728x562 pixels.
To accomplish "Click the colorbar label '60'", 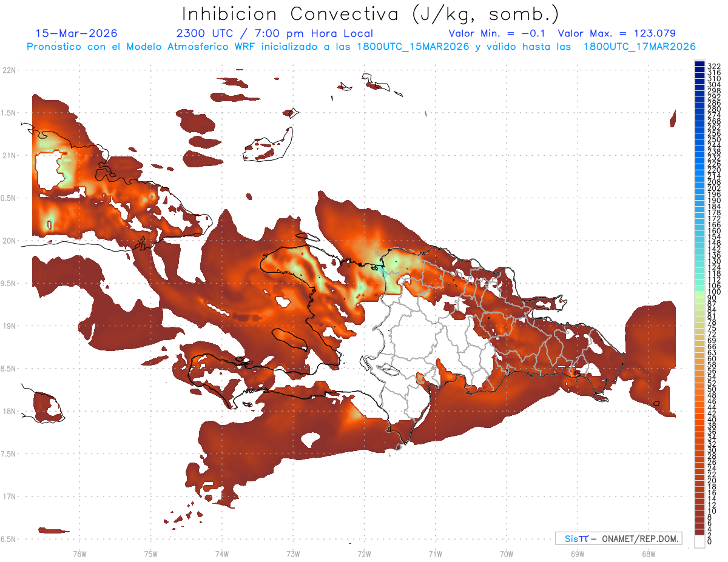I will click(712, 358).
